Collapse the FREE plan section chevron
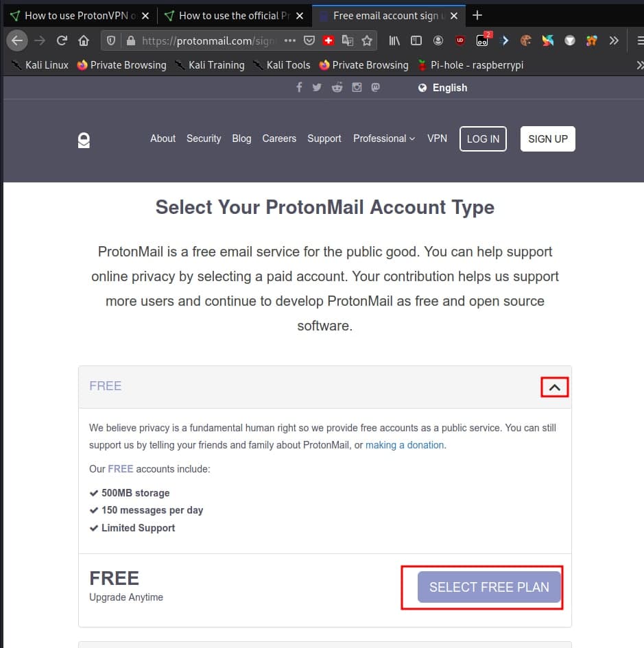The height and width of the screenshot is (648, 644). coord(555,387)
